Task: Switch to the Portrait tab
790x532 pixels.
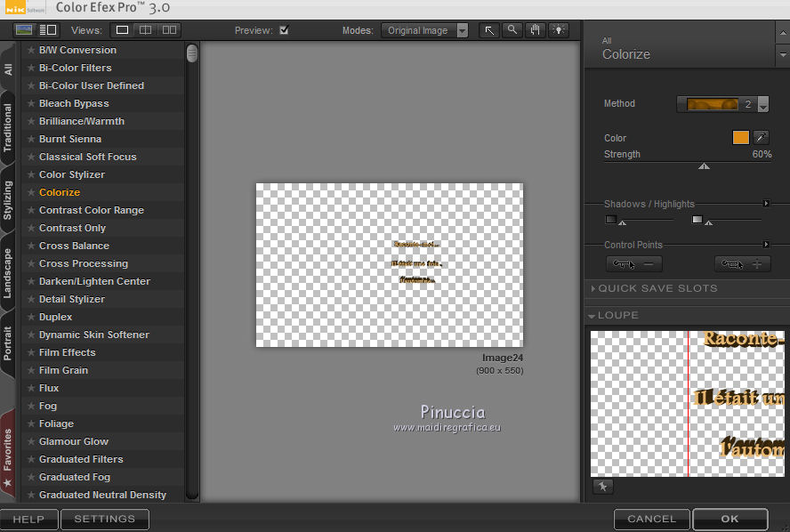Action: tap(7, 343)
